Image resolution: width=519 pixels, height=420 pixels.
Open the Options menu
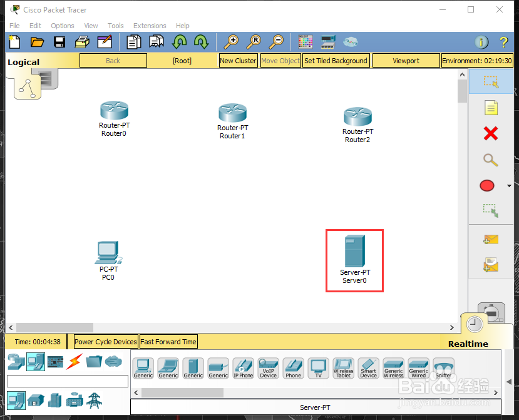[62, 26]
